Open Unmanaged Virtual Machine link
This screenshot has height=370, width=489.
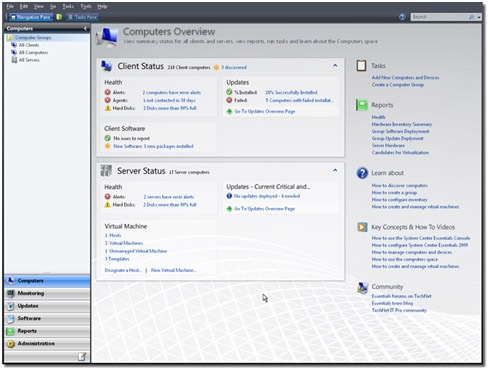pyautogui.click(x=136, y=251)
